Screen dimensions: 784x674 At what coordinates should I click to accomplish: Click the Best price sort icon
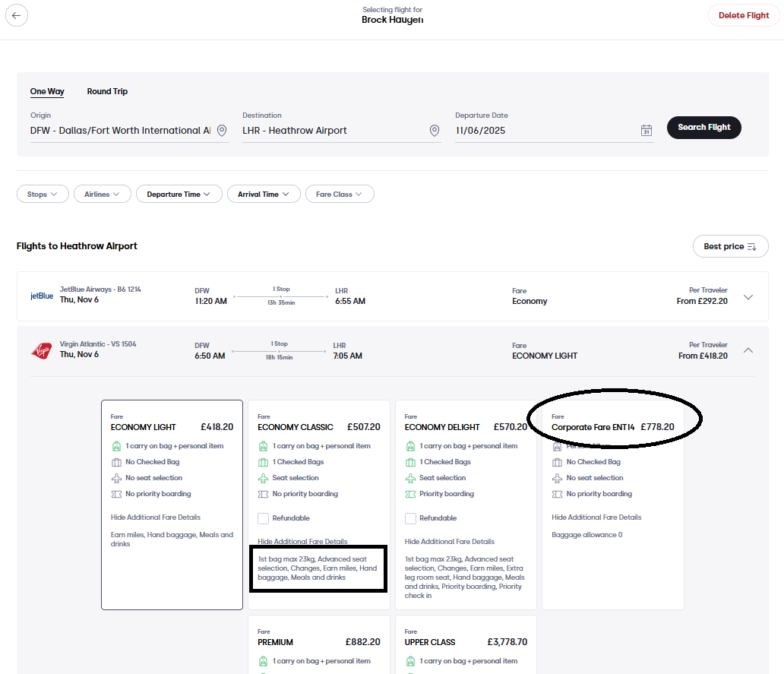(751, 246)
